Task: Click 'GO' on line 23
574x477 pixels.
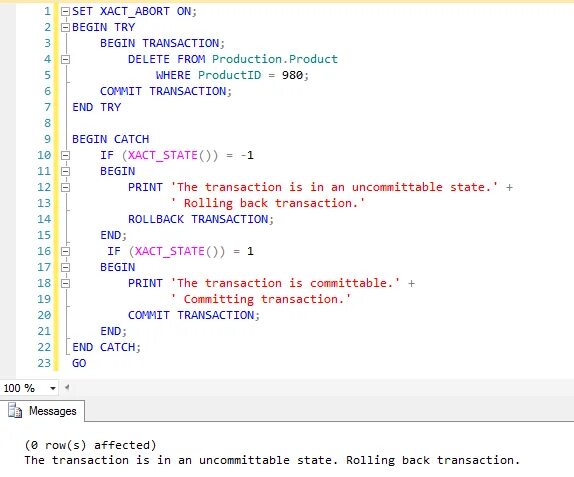Action: coord(79,363)
